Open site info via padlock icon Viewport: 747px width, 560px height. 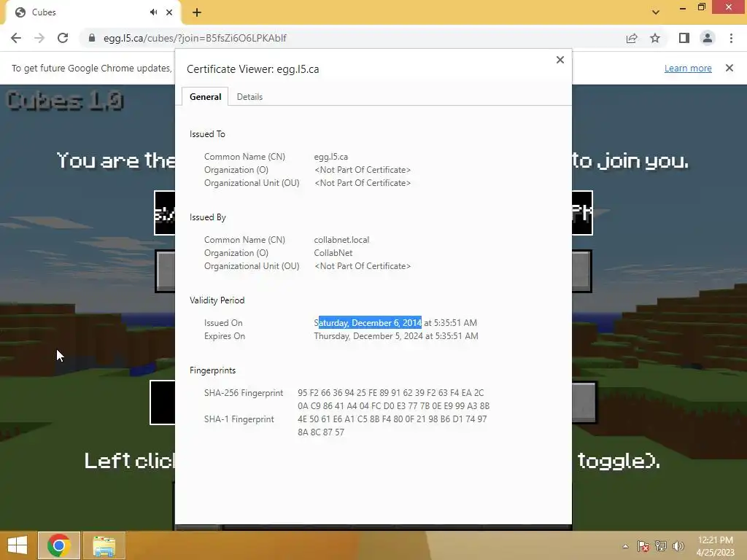(x=92, y=38)
